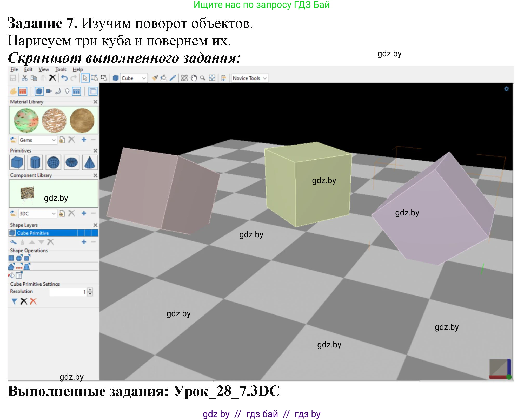Toggle the arrow selection tool
This screenshot has height=420, width=524.
(x=85, y=78)
